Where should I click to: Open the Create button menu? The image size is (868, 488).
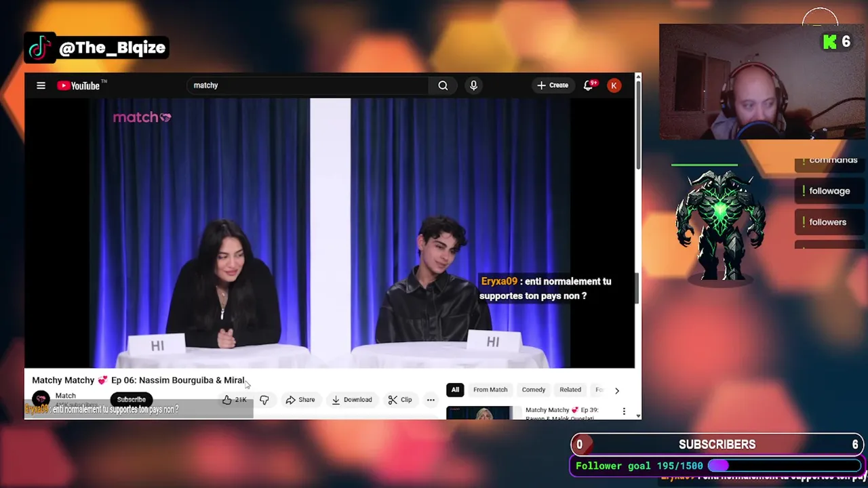pos(553,85)
